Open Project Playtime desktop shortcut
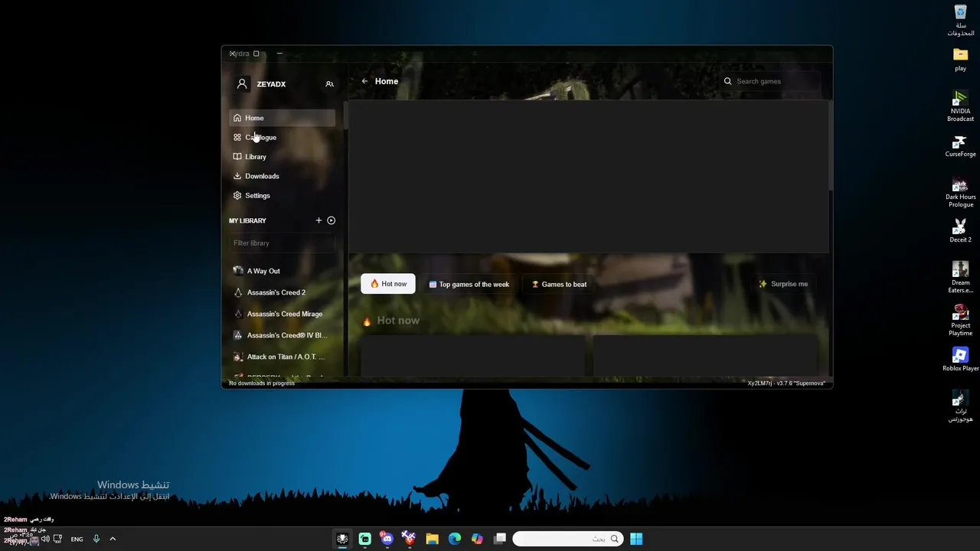 point(960,321)
